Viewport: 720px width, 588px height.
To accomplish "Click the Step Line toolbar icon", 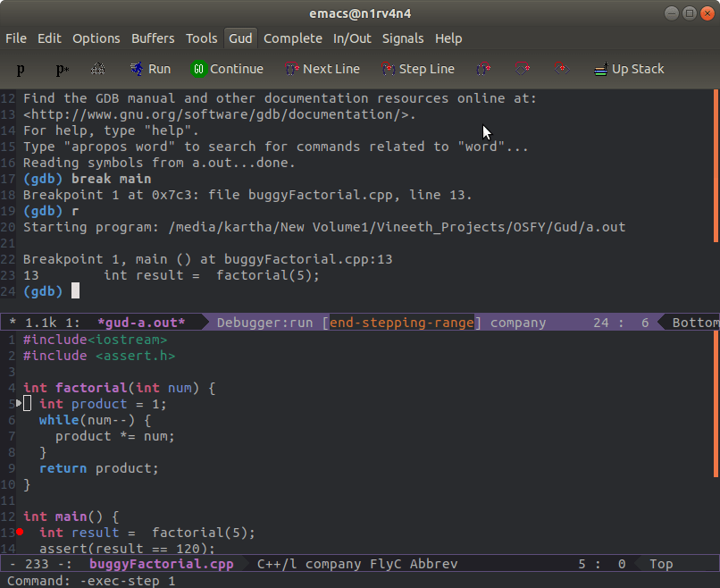I will click(418, 69).
